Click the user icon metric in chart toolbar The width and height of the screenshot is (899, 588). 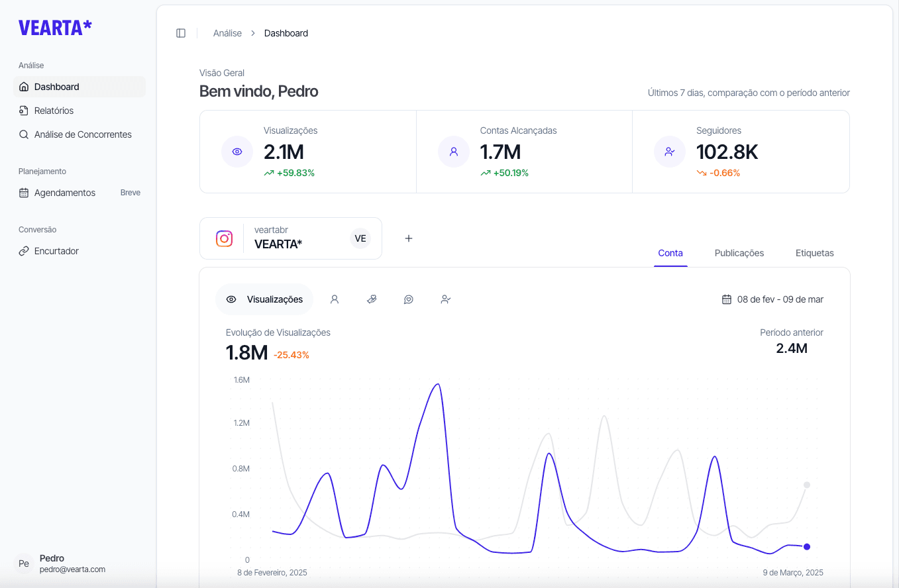[335, 299]
